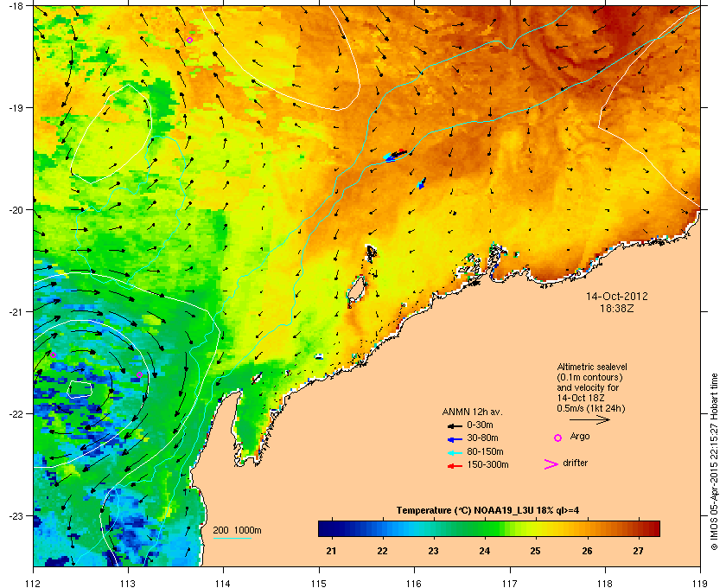
Task: Click the red 150-300m arrow legend icon
Action: click(455, 466)
